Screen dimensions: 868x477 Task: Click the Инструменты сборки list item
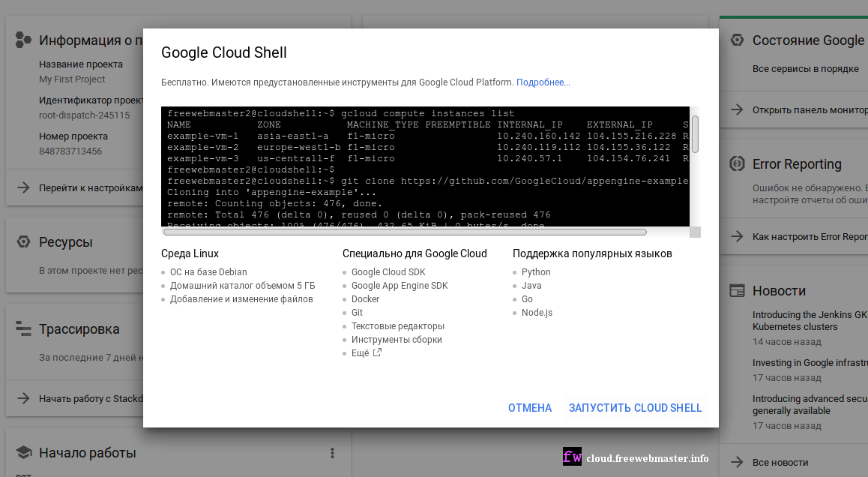pyautogui.click(x=397, y=340)
